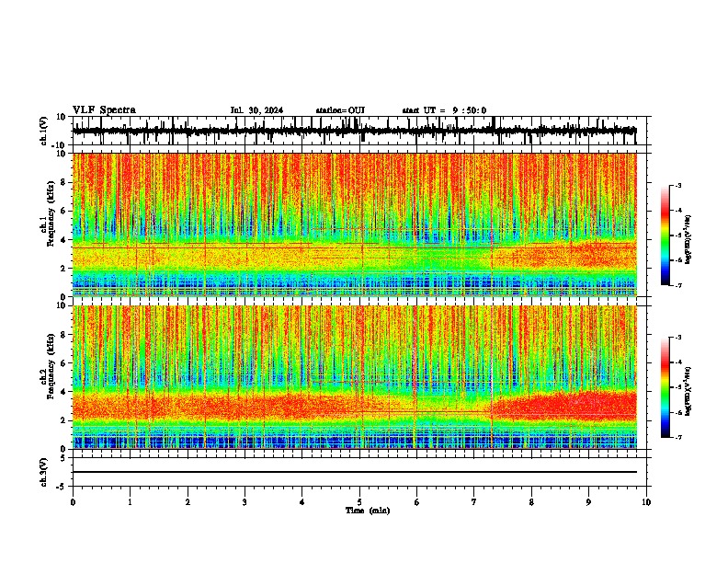This screenshot has width=728, height=563.
Task: Click the "8" kHz tick of ch.1 spectrogram
Action: pos(63,182)
